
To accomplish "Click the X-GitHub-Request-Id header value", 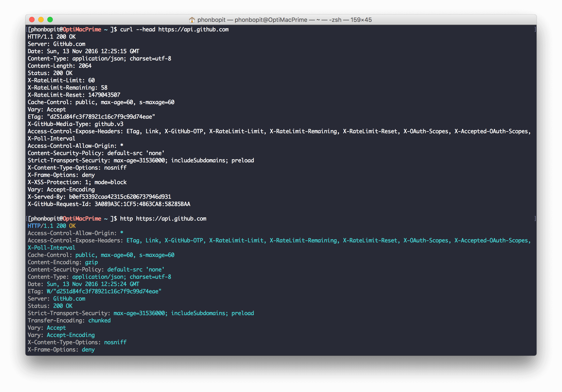I will click(x=142, y=204).
